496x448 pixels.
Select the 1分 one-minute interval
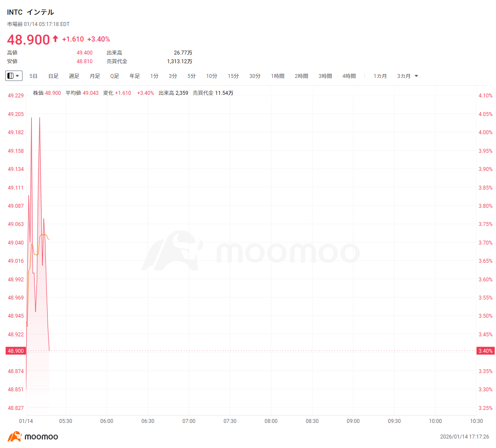coord(154,75)
